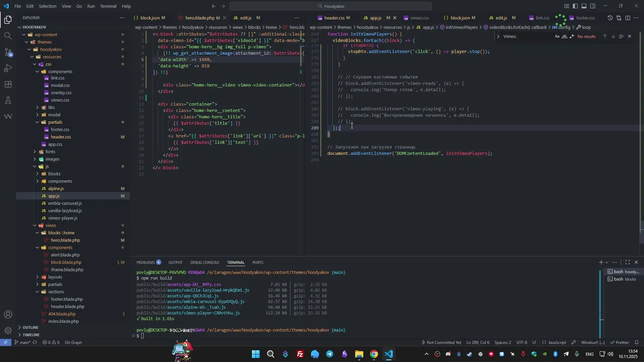Screen dimensions: 644x362
Task: Toggle bottom Panel visibility in title bar
Action: click(584, 6)
